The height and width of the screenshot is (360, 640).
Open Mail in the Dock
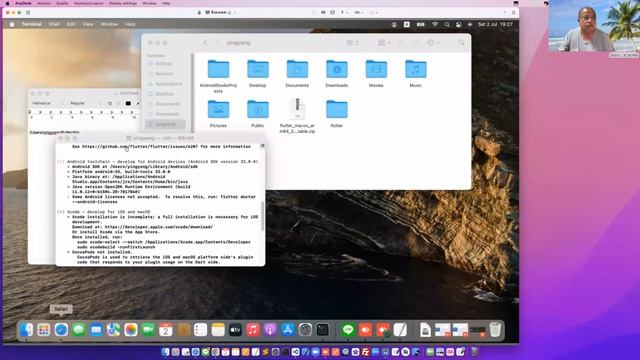point(96,330)
